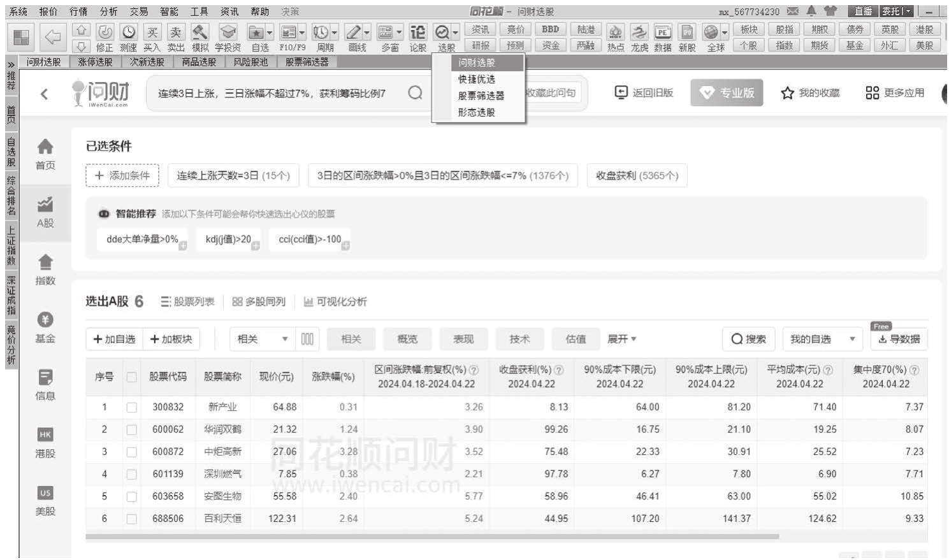Image resolution: width=949 pixels, height=560 pixels.
Task: Click the back arrow toolbar icon
Action: (53, 38)
